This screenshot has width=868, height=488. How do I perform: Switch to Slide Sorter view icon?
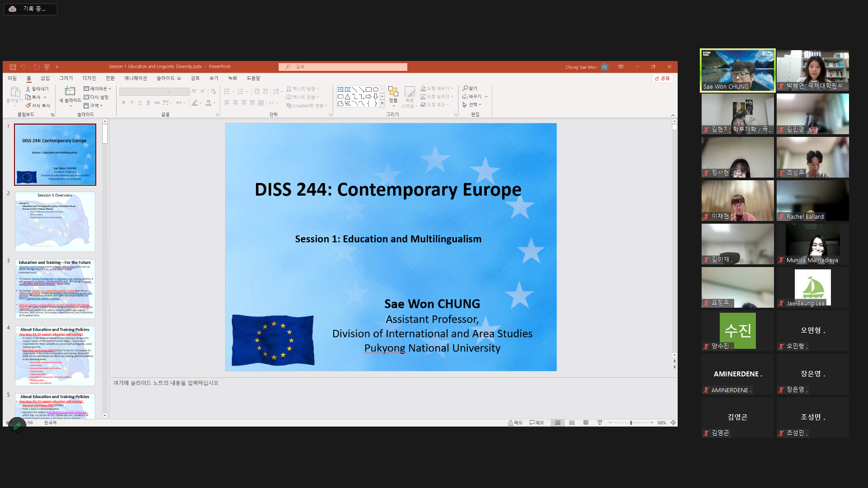click(x=572, y=423)
